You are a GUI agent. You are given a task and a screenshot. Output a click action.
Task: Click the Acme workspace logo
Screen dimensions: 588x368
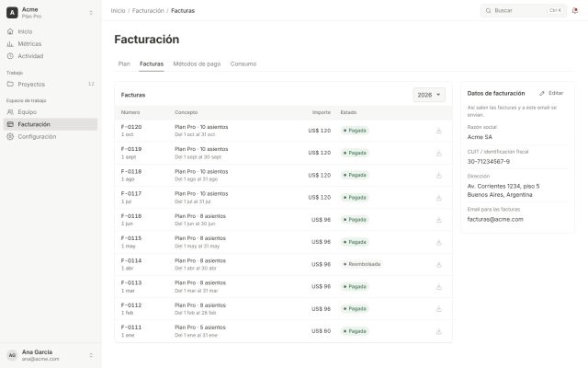tap(12, 12)
